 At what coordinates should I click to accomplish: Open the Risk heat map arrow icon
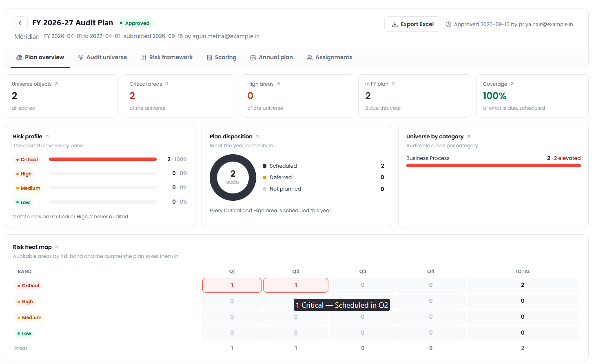(x=56, y=247)
